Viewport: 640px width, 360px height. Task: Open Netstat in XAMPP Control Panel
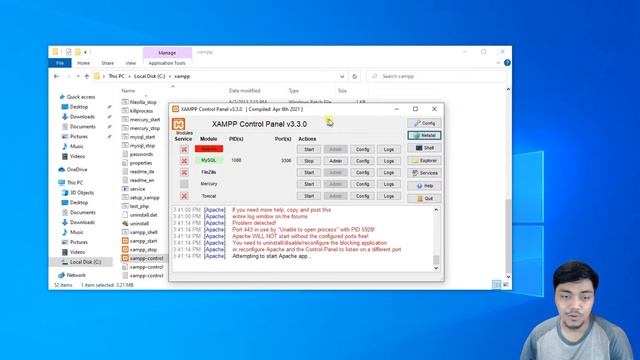tap(424, 135)
